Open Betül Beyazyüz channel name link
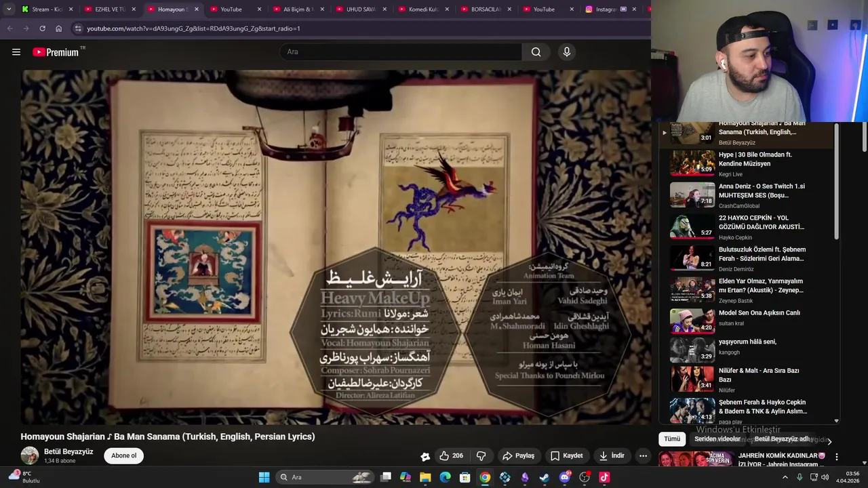The height and width of the screenshot is (488, 868). pos(68,451)
